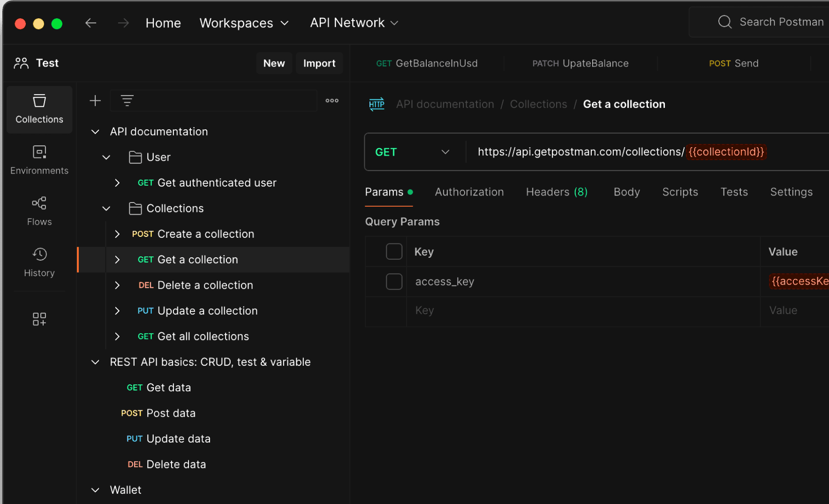Switch to the Body tab
The height and width of the screenshot is (504, 829).
(x=626, y=192)
